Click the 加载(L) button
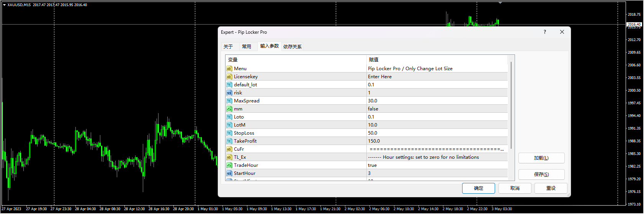 pyautogui.click(x=541, y=158)
